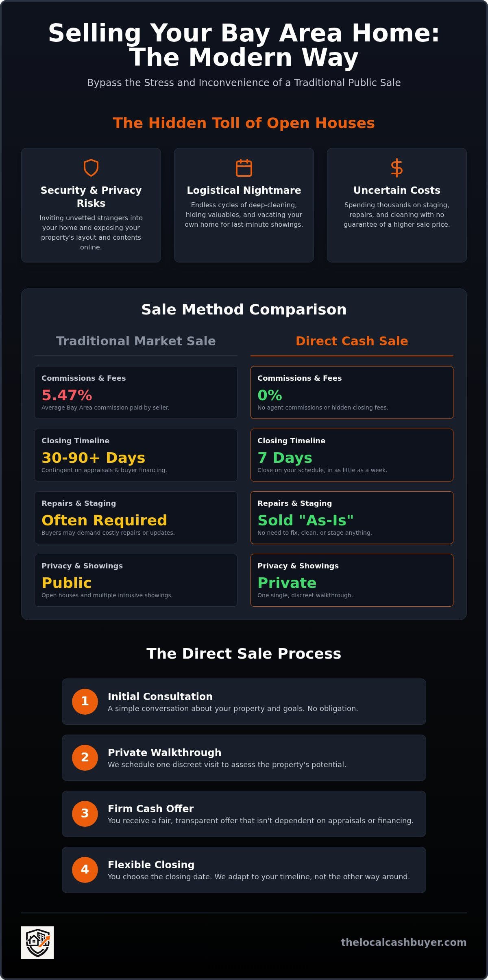Screen dimensions: 488x980
Task: Click the 5.47% commissions card
Action: click(x=136, y=392)
